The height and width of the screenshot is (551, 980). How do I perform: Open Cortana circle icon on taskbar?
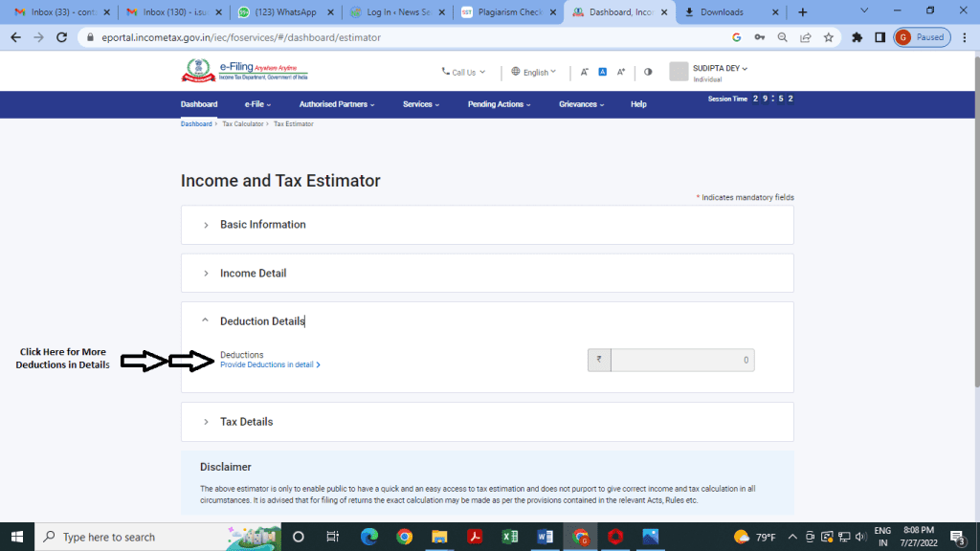(x=299, y=537)
